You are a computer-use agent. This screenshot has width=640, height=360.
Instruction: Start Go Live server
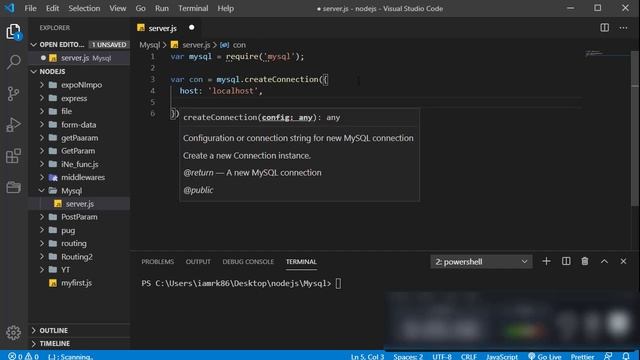click(x=544, y=356)
